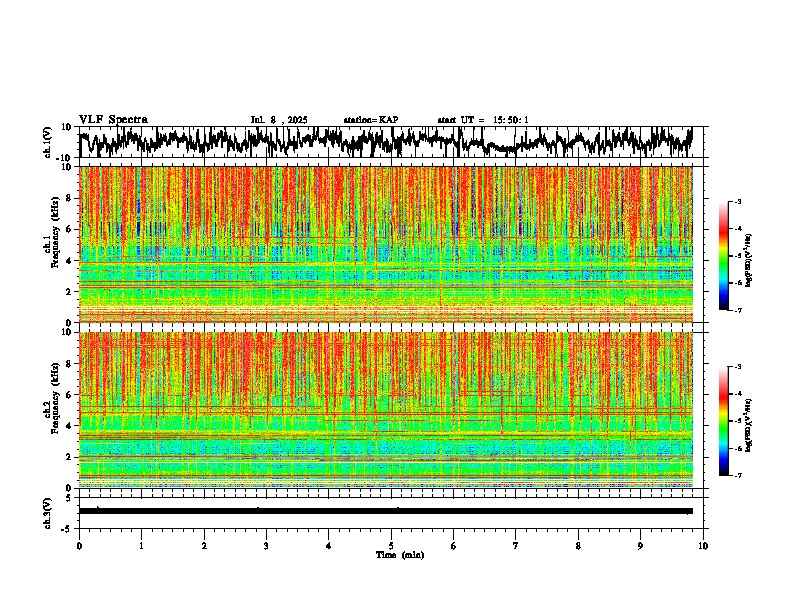Click the date label 'Jul 8, 2025'
Screen dimensions: 792x612
coord(279,120)
